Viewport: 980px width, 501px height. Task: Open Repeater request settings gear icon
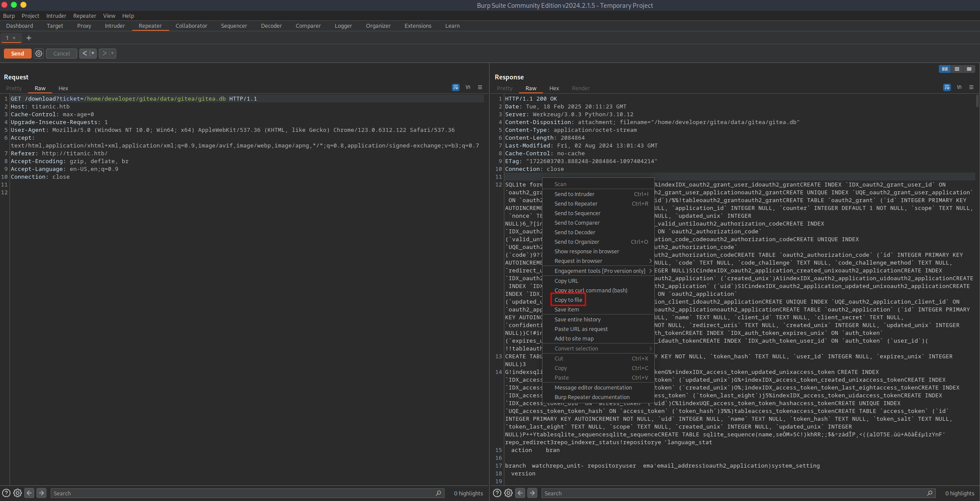39,53
